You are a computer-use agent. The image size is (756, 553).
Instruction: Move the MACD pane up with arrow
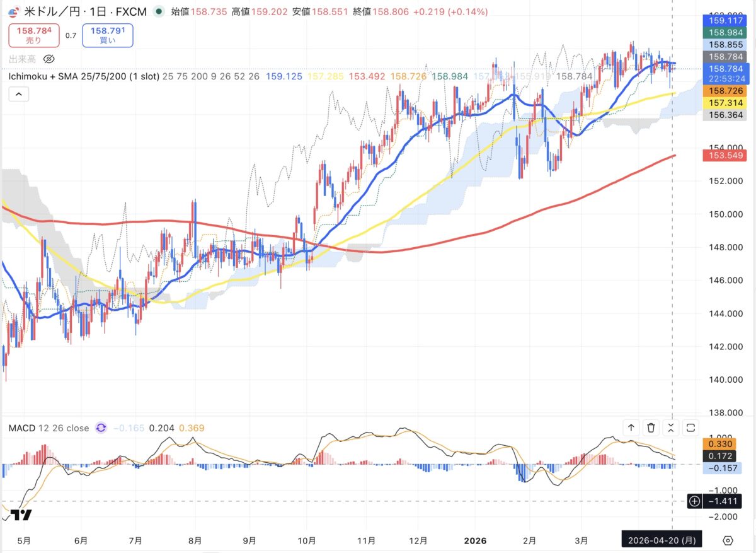pyautogui.click(x=631, y=428)
